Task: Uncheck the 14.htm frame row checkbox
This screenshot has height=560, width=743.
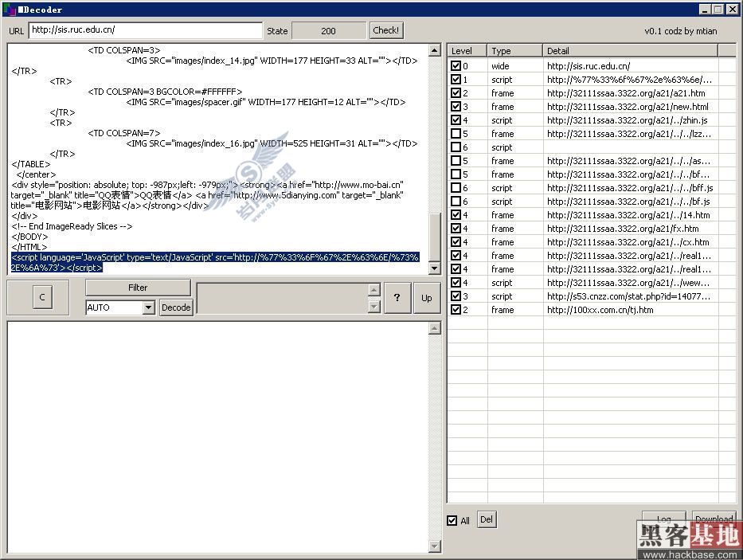Action: (x=456, y=215)
